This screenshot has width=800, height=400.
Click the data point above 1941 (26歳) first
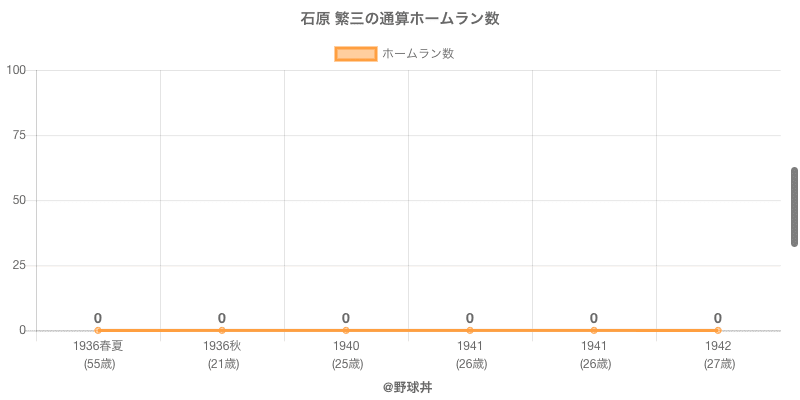point(470,330)
